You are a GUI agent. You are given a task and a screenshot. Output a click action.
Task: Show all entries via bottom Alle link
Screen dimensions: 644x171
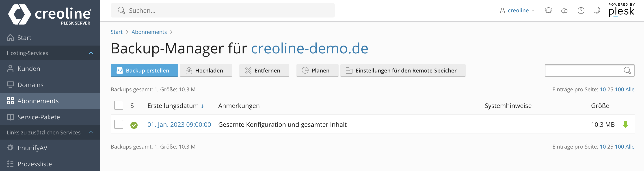[630, 147]
